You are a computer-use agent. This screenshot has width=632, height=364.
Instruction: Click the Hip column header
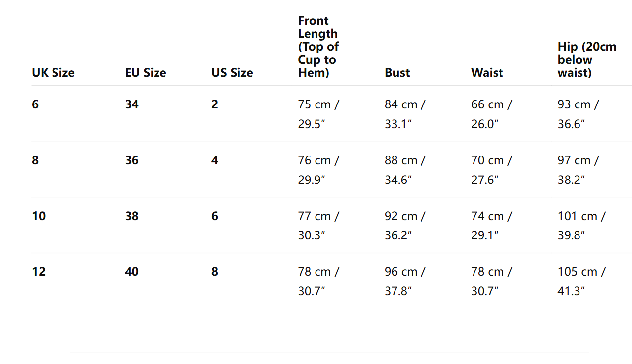pos(587,60)
